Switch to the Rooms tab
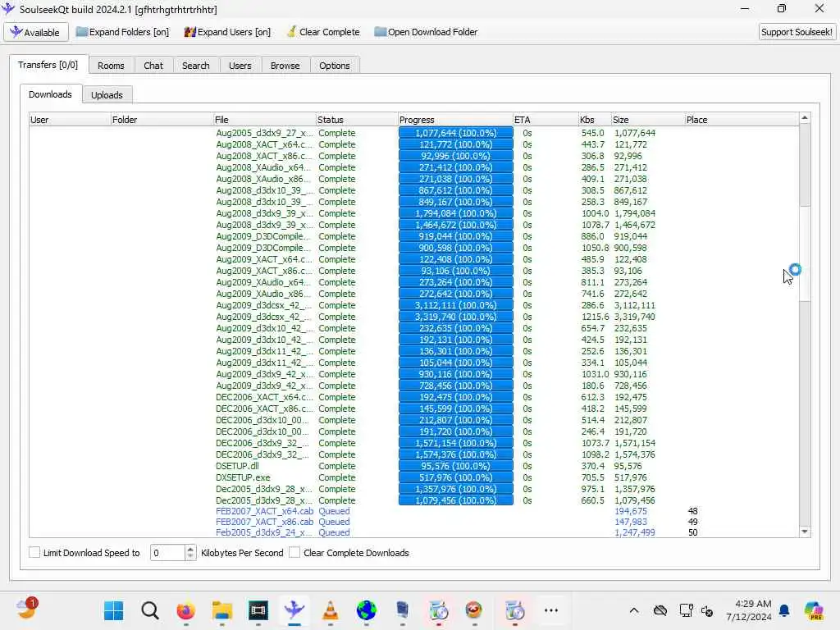The width and height of the screenshot is (840, 630). (111, 66)
